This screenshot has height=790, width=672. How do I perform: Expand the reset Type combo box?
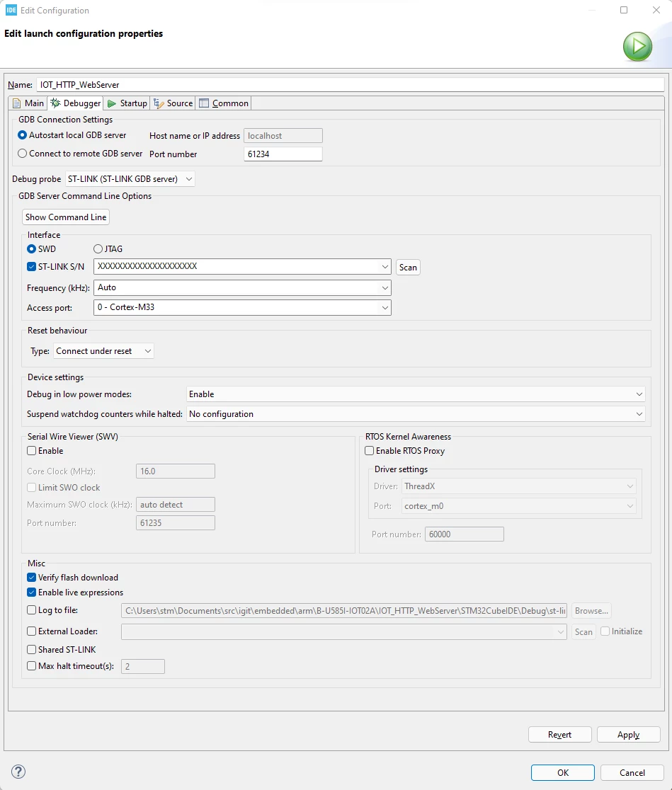point(103,351)
